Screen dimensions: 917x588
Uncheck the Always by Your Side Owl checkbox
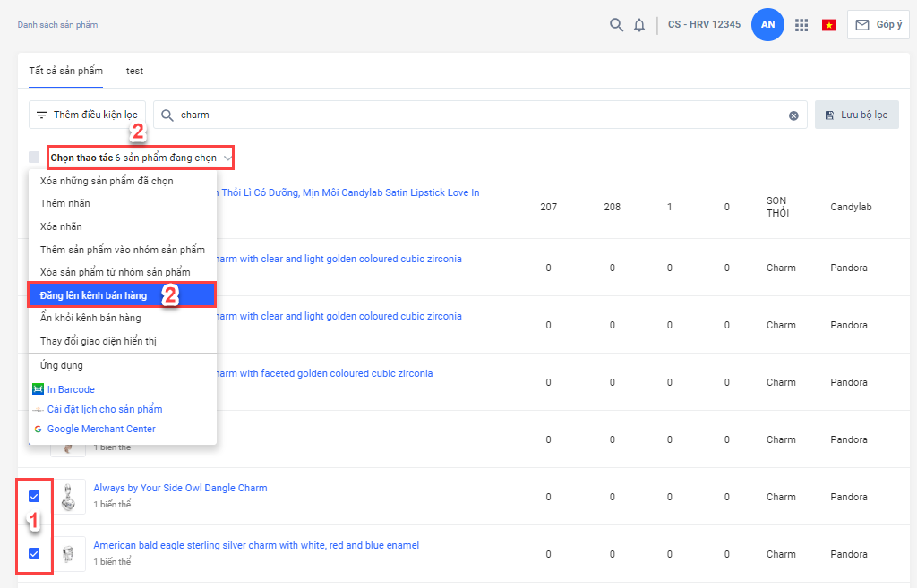34,497
